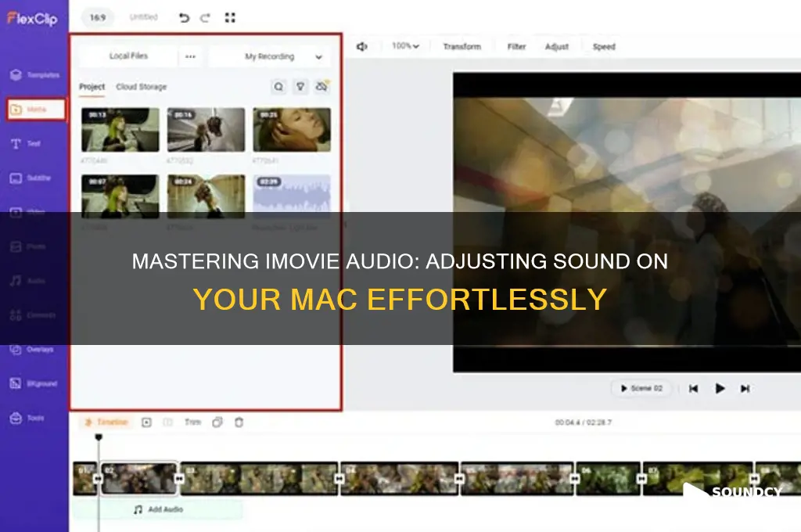Click transition icon between scenes 02 and 03

pyautogui.click(x=179, y=478)
